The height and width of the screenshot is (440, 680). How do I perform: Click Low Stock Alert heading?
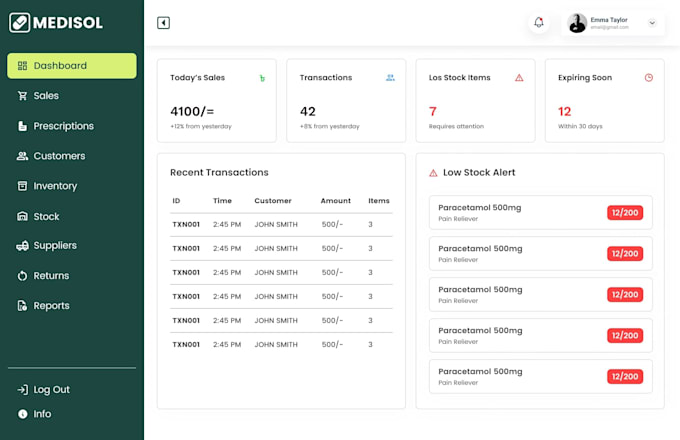point(479,173)
